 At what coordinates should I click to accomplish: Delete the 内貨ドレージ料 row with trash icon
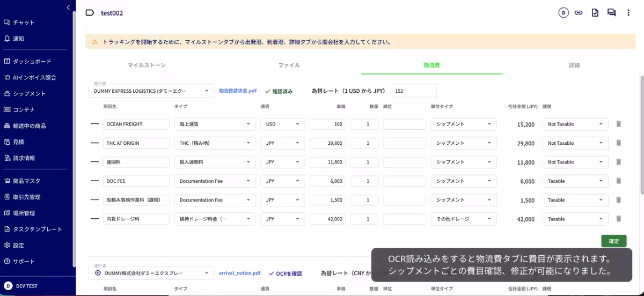pyautogui.click(x=618, y=218)
